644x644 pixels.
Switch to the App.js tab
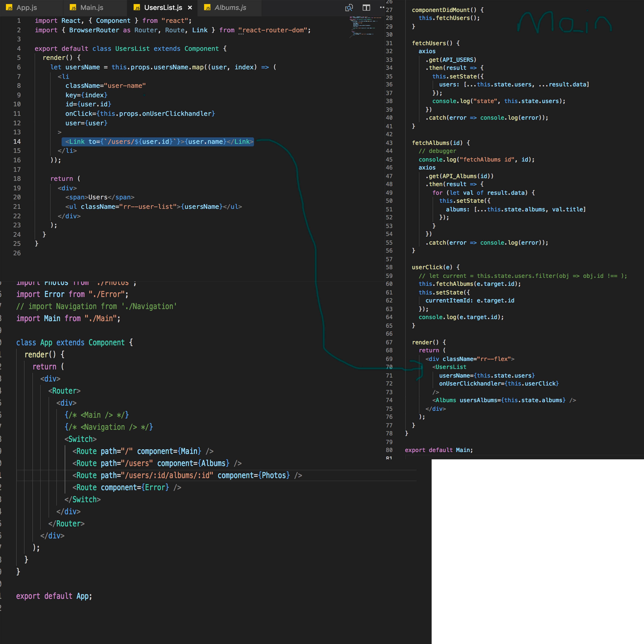(27, 8)
